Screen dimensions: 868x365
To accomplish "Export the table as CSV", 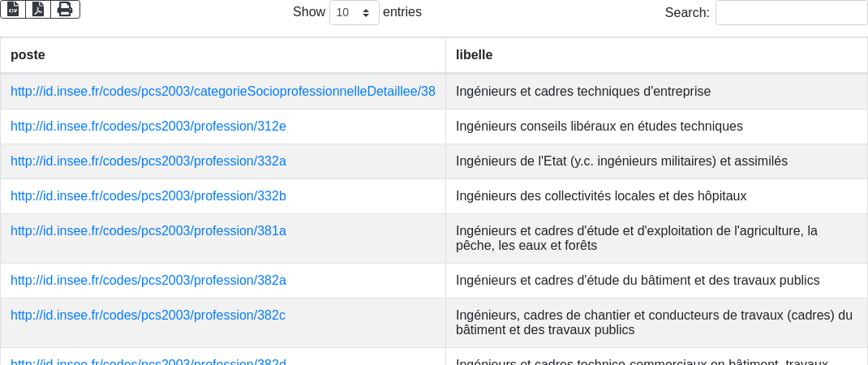I will pyautogui.click(x=13, y=9).
